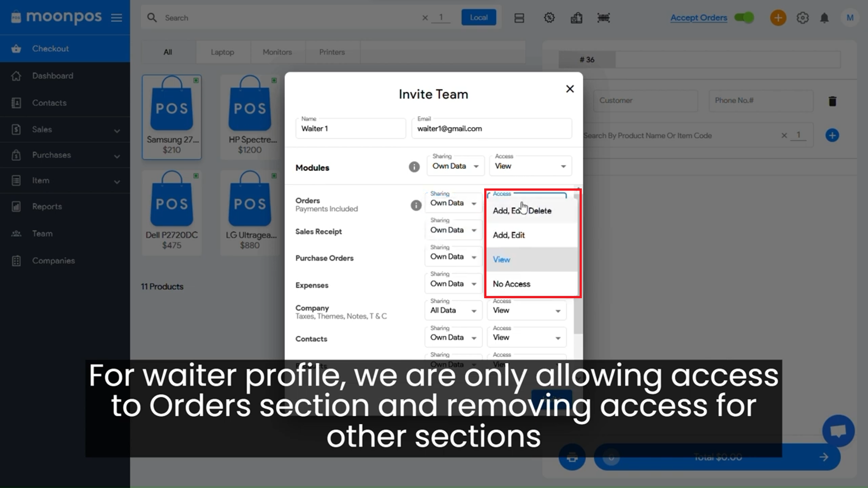Open the notifications bell
The width and height of the screenshot is (868, 488).
tap(825, 18)
